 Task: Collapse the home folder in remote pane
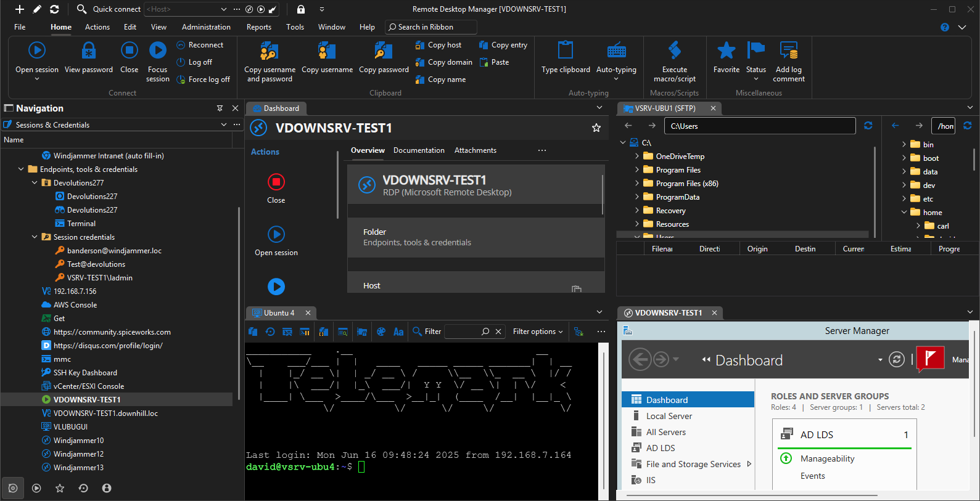(x=904, y=212)
